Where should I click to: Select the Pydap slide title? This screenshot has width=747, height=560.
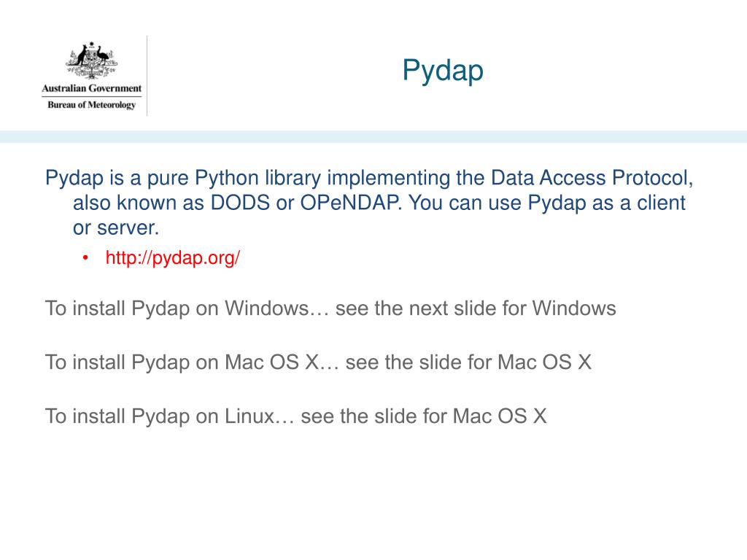pos(443,71)
